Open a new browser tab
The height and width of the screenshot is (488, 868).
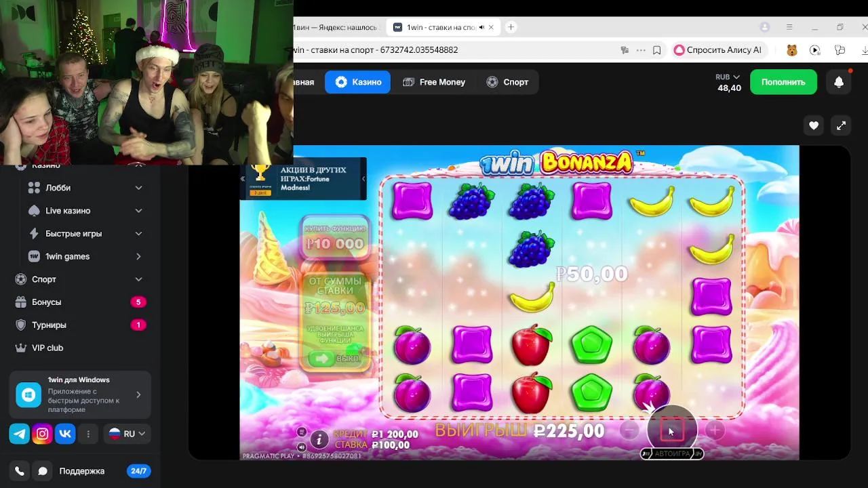coord(511,27)
